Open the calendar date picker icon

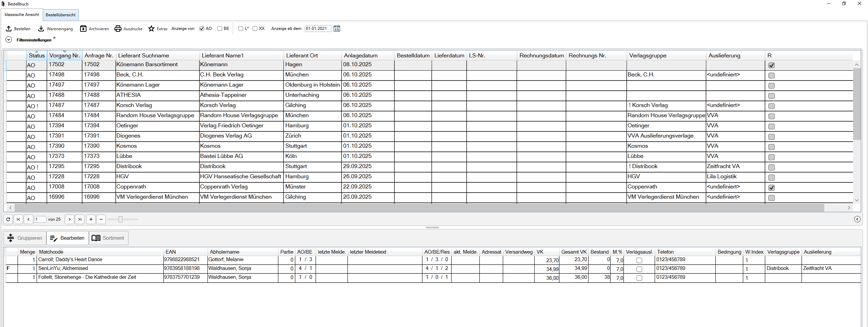pyautogui.click(x=337, y=29)
